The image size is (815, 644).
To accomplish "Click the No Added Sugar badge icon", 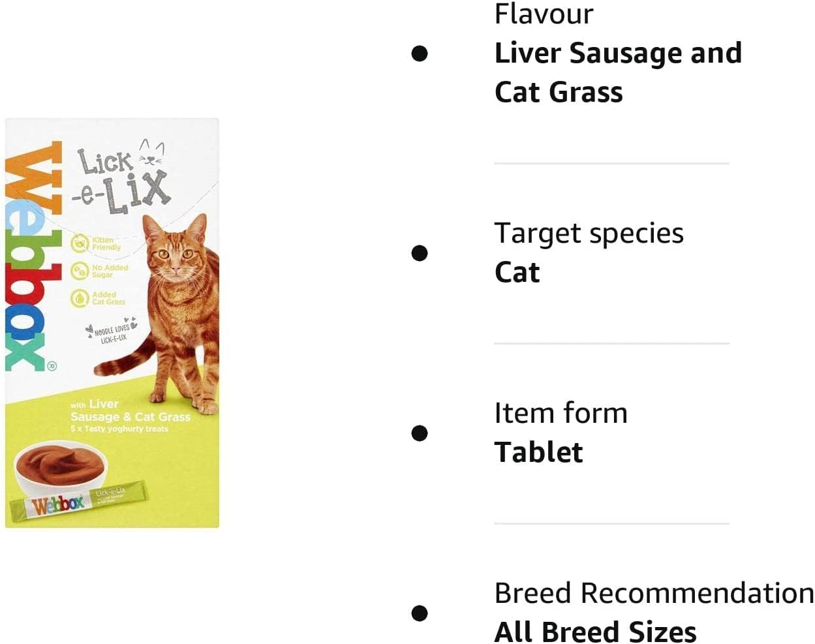I will click(80, 271).
